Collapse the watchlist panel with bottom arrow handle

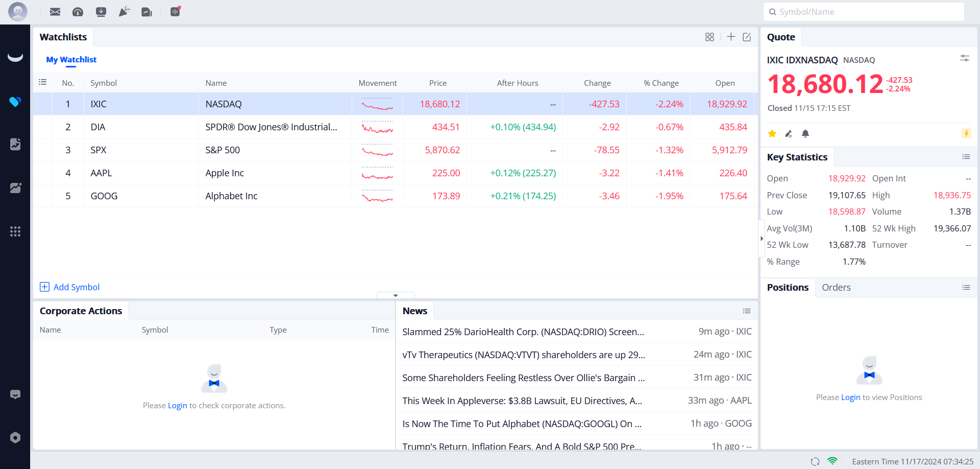tap(396, 295)
